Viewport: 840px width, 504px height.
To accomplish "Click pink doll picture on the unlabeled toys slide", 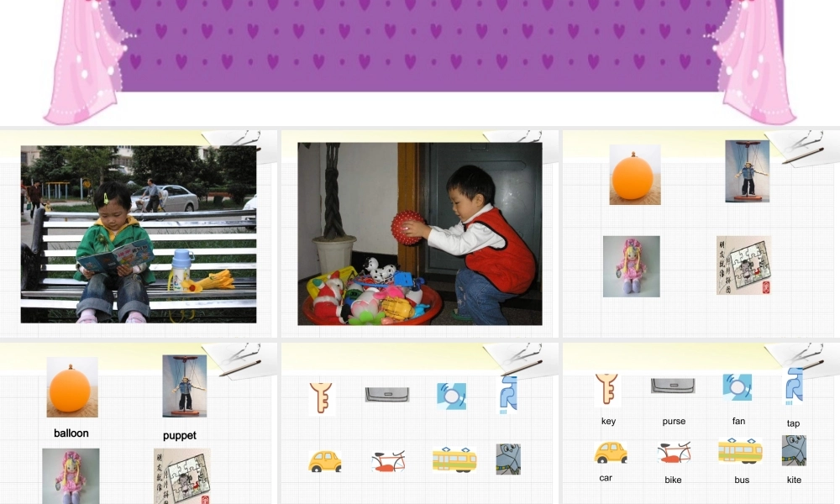I will pyautogui.click(x=631, y=266).
